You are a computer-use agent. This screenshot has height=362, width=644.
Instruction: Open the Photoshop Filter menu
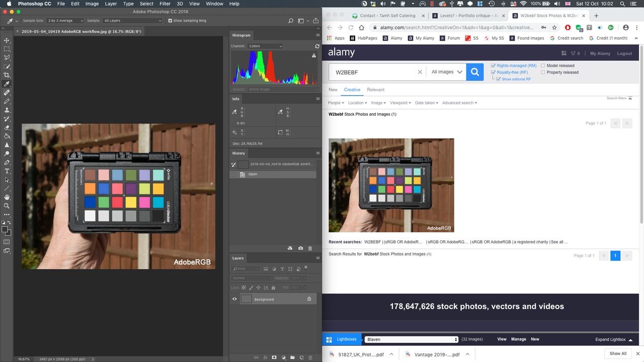(x=165, y=4)
